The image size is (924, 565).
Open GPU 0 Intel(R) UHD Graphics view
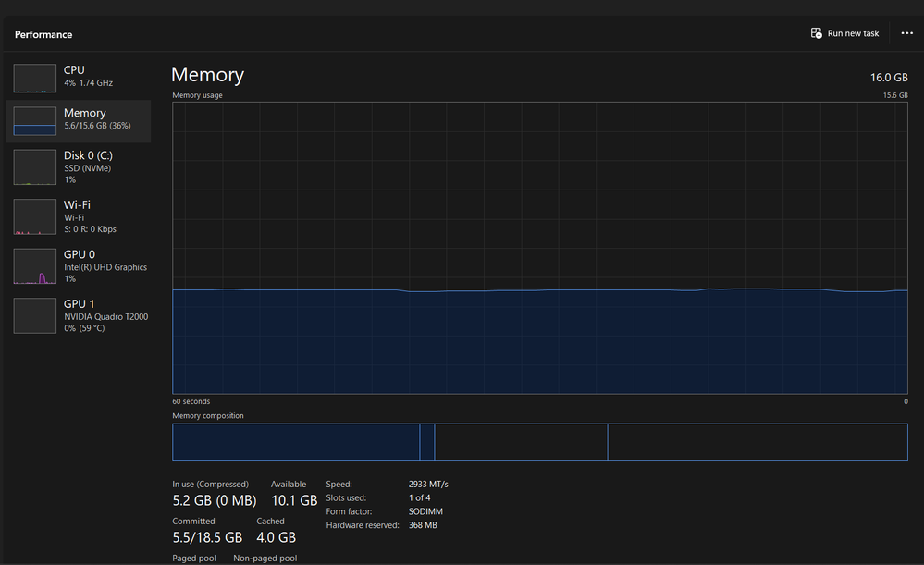coord(79,266)
